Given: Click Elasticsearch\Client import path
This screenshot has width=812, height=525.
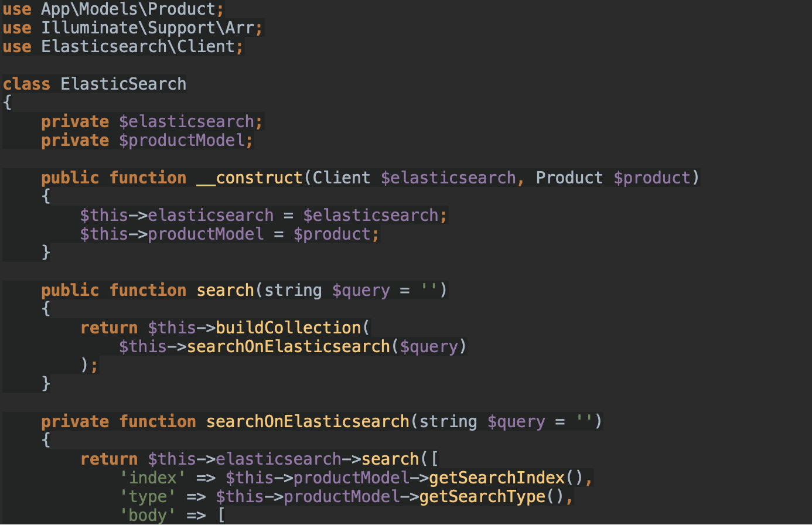Looking at the screenshot, I should coord(138,47).
